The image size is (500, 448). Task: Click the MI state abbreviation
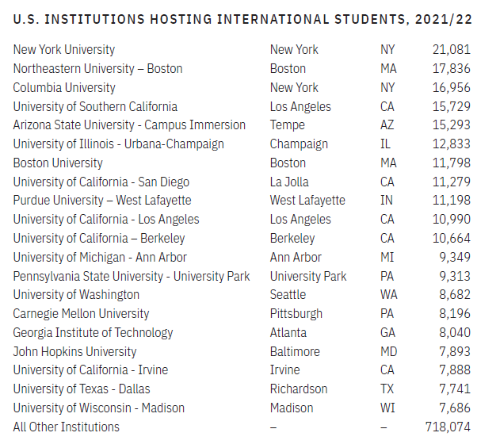(x=387, y=258)
